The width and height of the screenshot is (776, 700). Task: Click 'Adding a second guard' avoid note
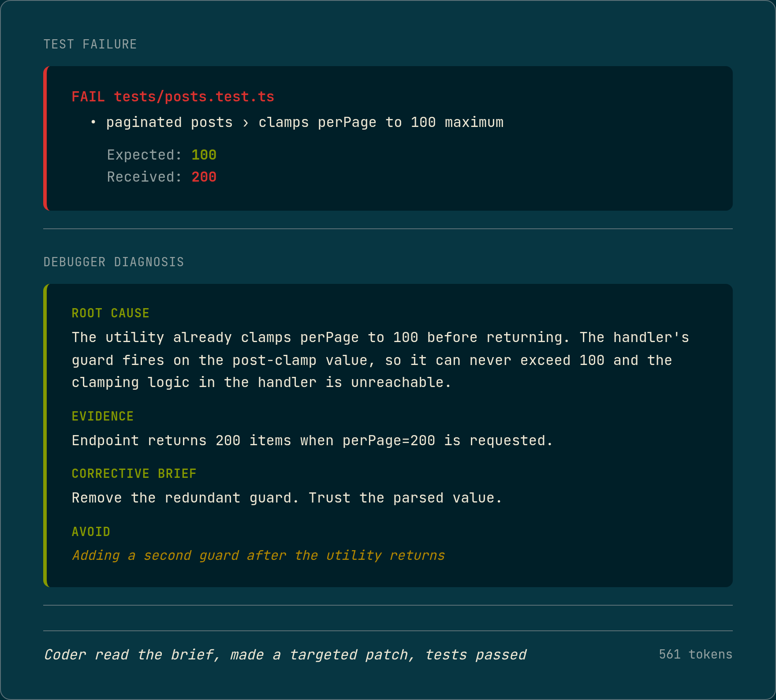click(x=258, y=555)
